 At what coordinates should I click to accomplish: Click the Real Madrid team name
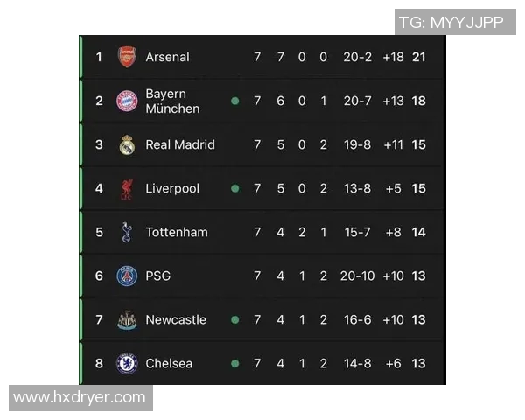[x=179, y=144]
